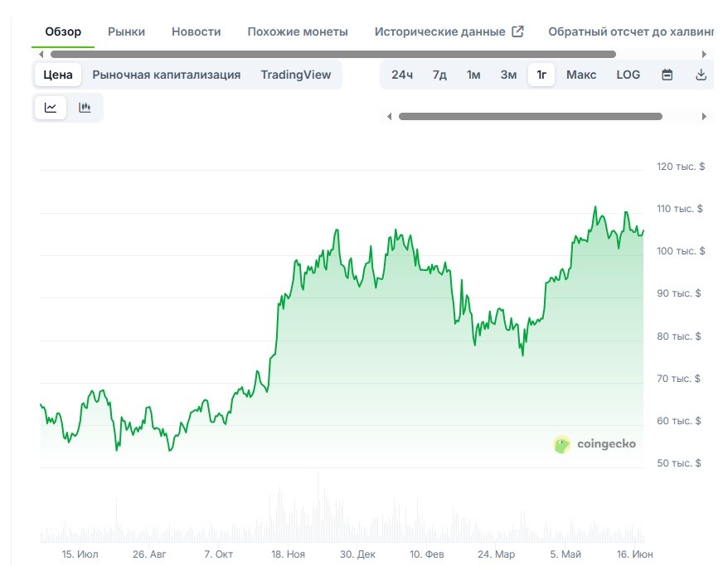Switch to candlestick chart icon

[x=85, y=108]
